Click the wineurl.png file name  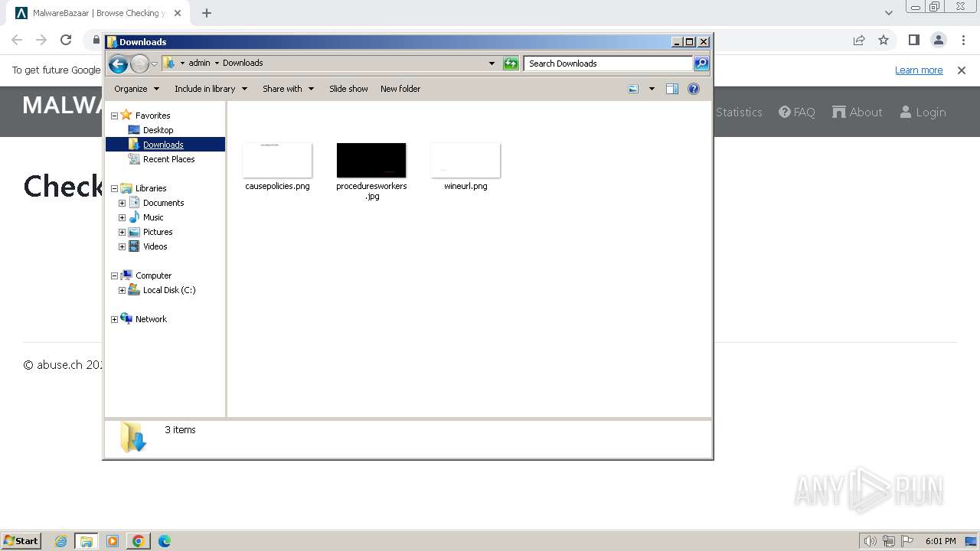[465, 186]
